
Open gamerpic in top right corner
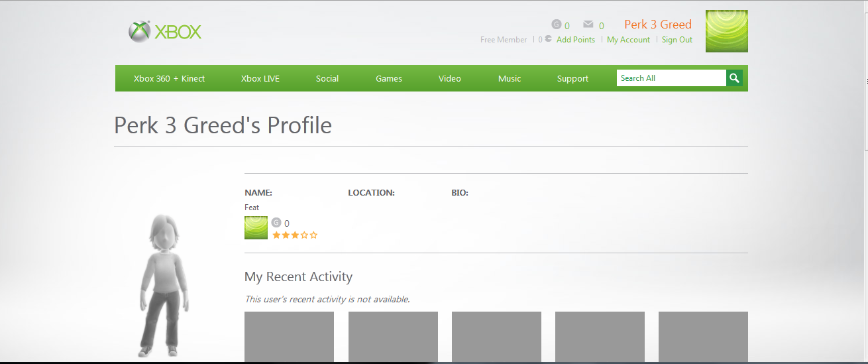point(727,31)
